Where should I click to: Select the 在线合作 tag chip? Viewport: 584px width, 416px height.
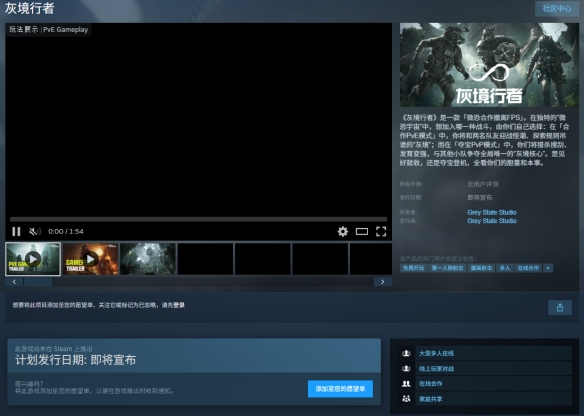click(x=528, y=268)
